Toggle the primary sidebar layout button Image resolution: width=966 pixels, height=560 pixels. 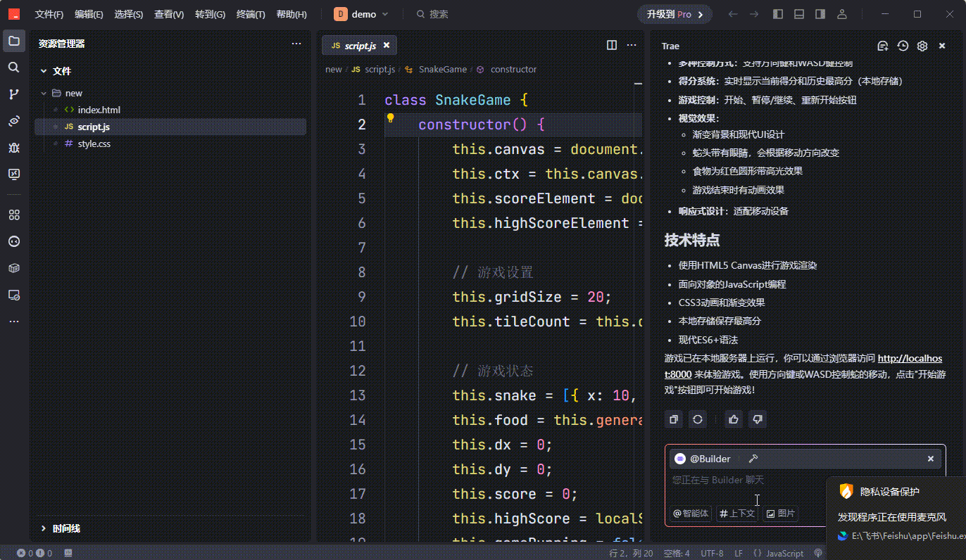click(778, 14)
